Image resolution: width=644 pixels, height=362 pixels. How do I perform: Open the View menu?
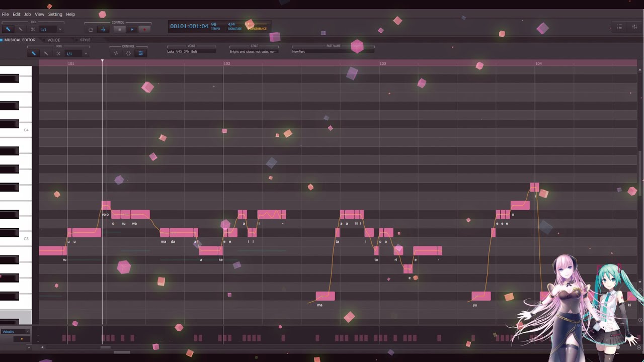pos(39,14)
